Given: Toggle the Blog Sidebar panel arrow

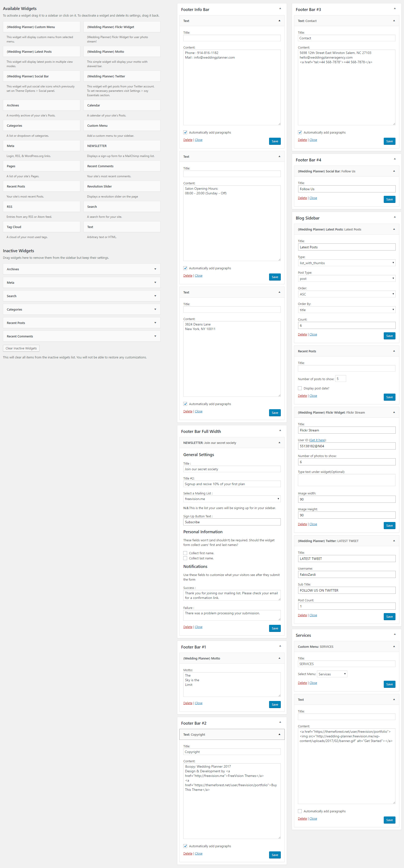Looking at the screenshot, I should [394, 217].
